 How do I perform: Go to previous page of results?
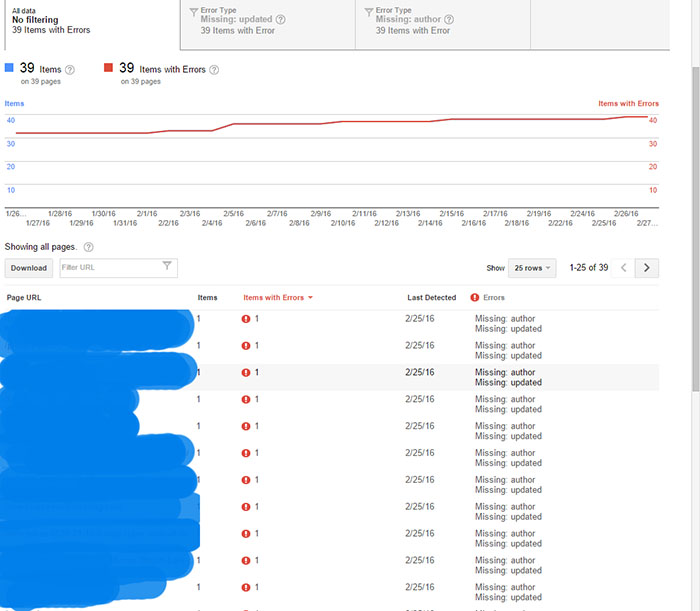624,268
